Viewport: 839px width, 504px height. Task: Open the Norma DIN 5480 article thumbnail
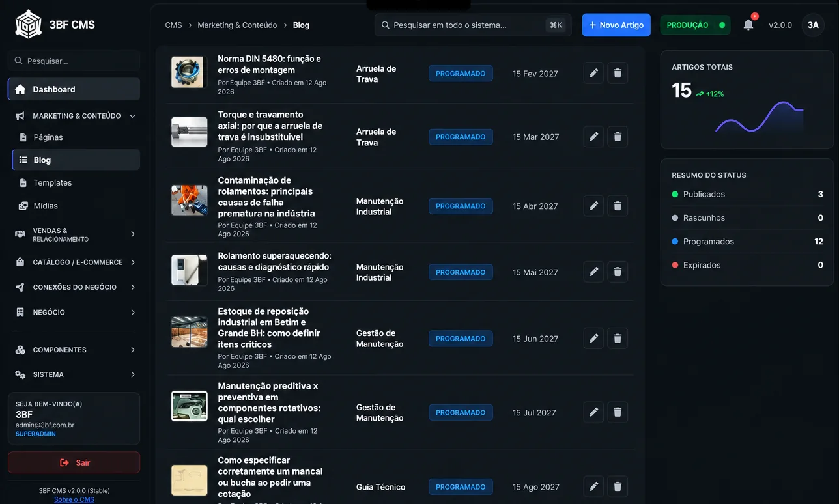[190, 72]
